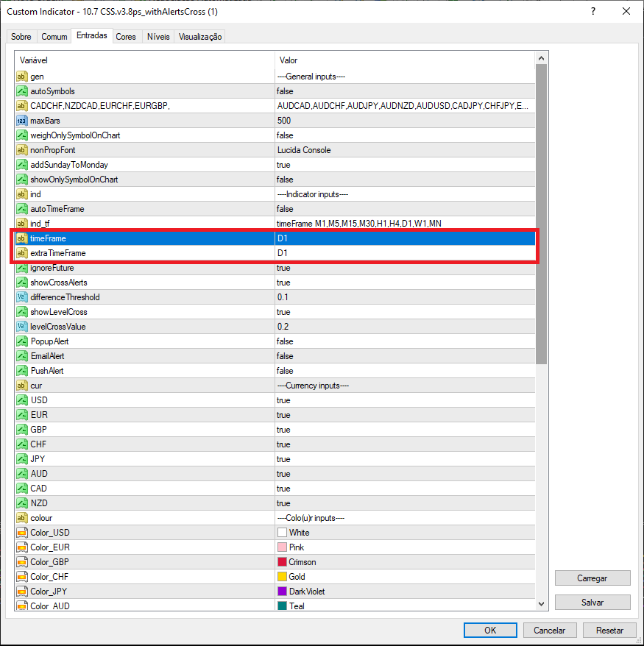
Task: Click the bool icon beside showOnlySymbolOnChart
Action: pos(22,180)
